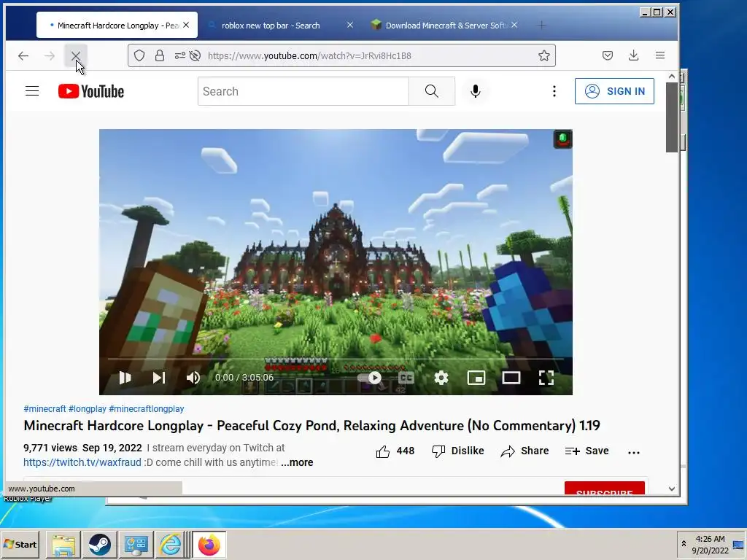Click the autoplay blocked icon
747x560 pixels.
pyautogui.click(x=195, y=55)
